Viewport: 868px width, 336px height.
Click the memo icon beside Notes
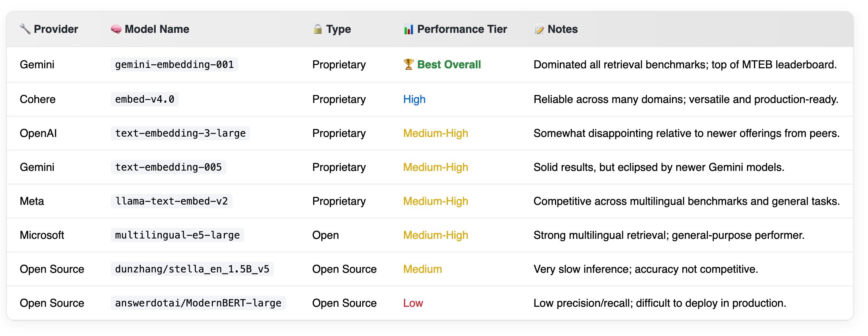[539, 29]
